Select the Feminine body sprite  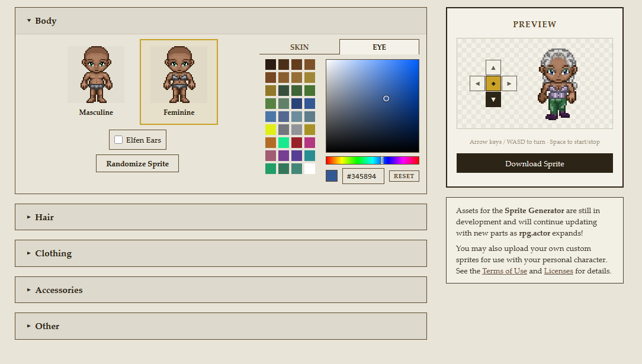click(x=179, y=82)
